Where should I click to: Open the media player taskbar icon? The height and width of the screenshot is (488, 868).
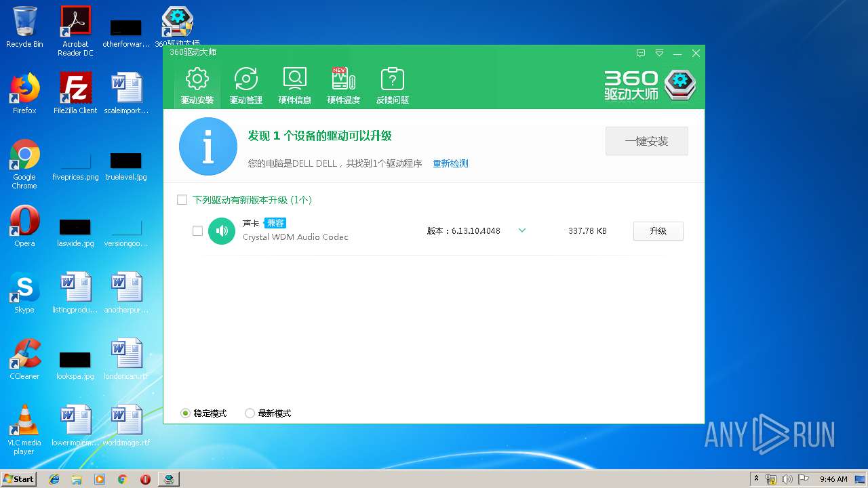coord(100,479)
